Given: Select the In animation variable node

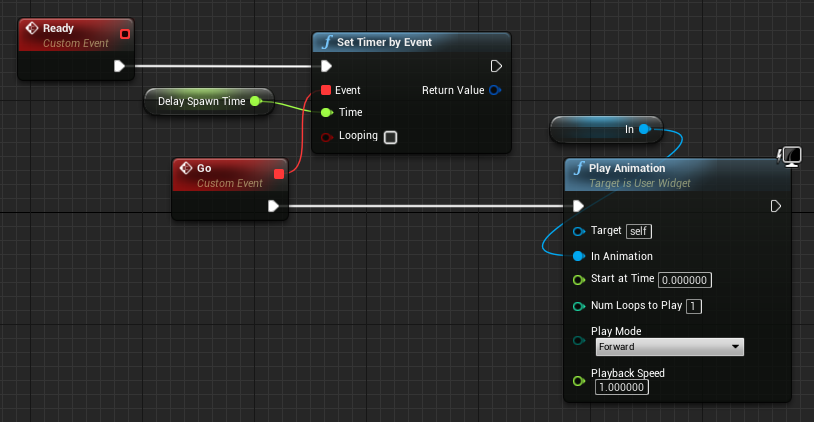Looking at the screenshot, I should tap(606, 129).
